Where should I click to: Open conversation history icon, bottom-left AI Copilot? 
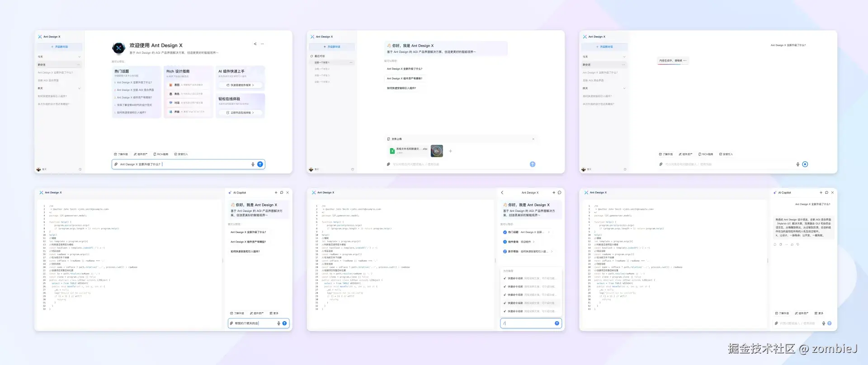point(282,192)
